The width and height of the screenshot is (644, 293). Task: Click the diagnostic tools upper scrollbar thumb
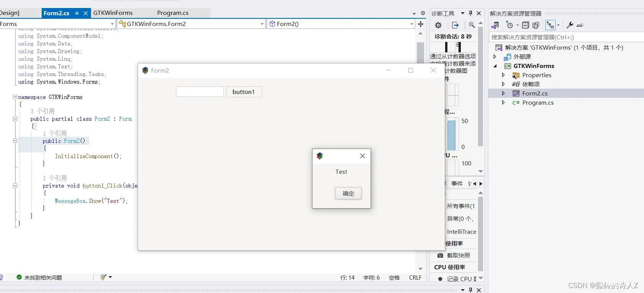(x=481, y=86)
